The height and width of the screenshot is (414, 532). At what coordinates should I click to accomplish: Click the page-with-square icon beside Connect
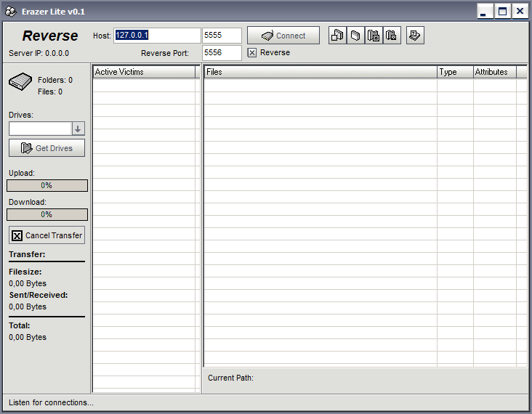point(338,36)
